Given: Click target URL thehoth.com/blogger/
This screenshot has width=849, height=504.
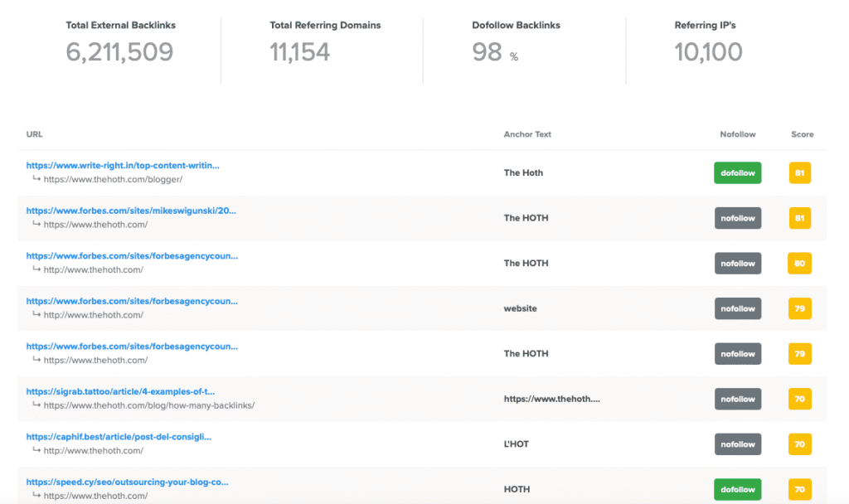Looking at the screenshot, I should (x=113, y=179).
